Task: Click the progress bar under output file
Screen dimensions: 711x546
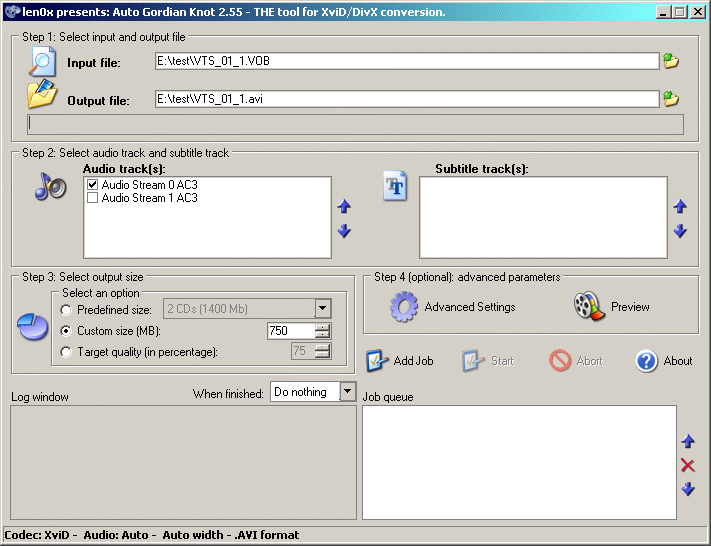Action: [x=356, y=124]
